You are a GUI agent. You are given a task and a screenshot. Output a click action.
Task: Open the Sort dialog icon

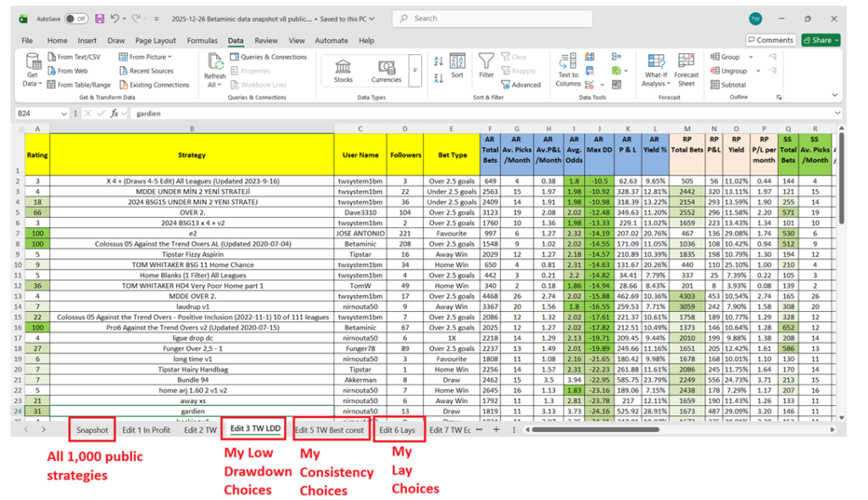(x=457, y=62)
